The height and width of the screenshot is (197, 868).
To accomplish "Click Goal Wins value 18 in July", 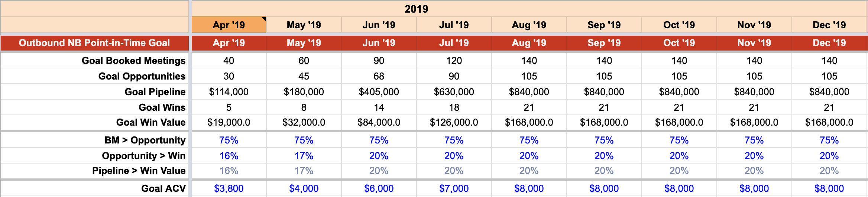I will [x=454, y=107].
